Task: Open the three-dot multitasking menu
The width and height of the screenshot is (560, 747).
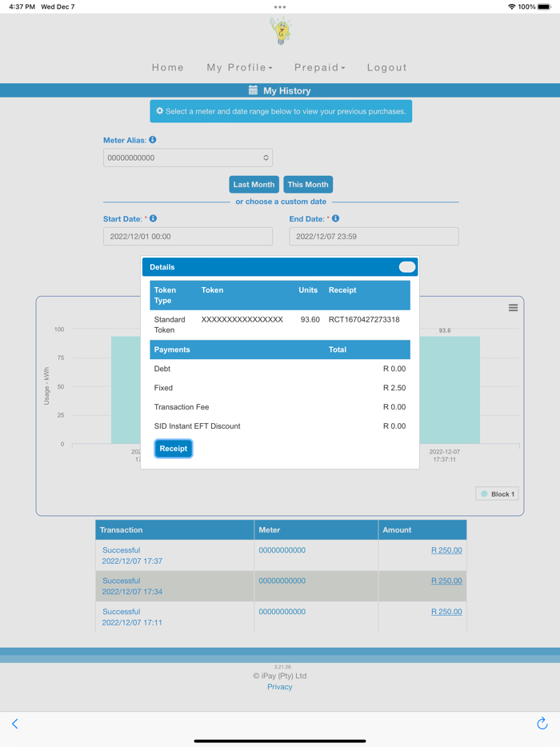Action: tap(280, 7)
